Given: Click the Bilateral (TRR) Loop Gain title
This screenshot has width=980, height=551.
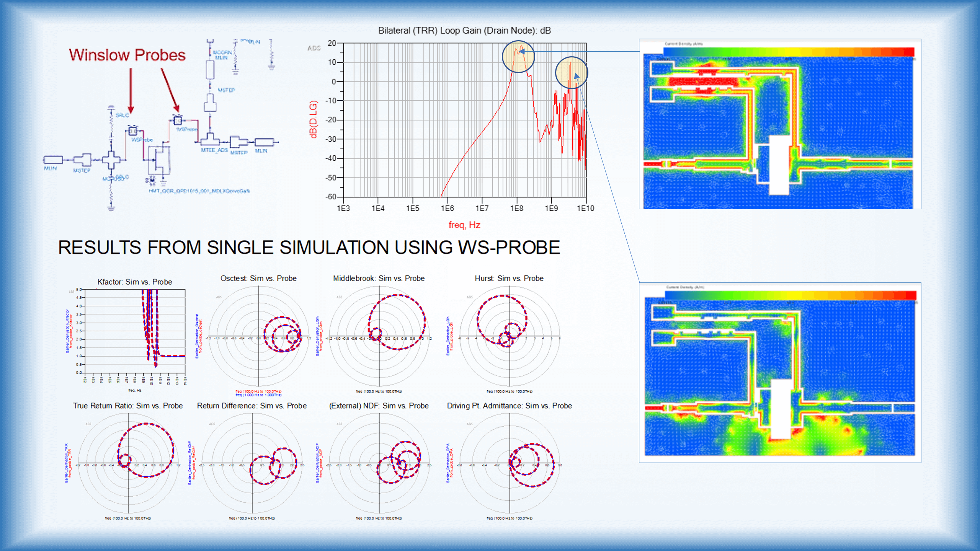Looking at the screenshot, I should (x=464, y=31).
